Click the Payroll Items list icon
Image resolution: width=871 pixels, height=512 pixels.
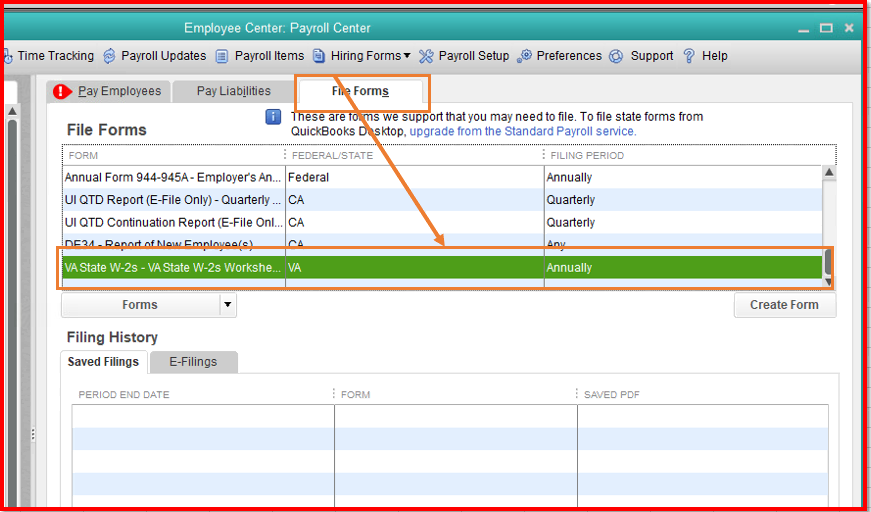(222, 56)
